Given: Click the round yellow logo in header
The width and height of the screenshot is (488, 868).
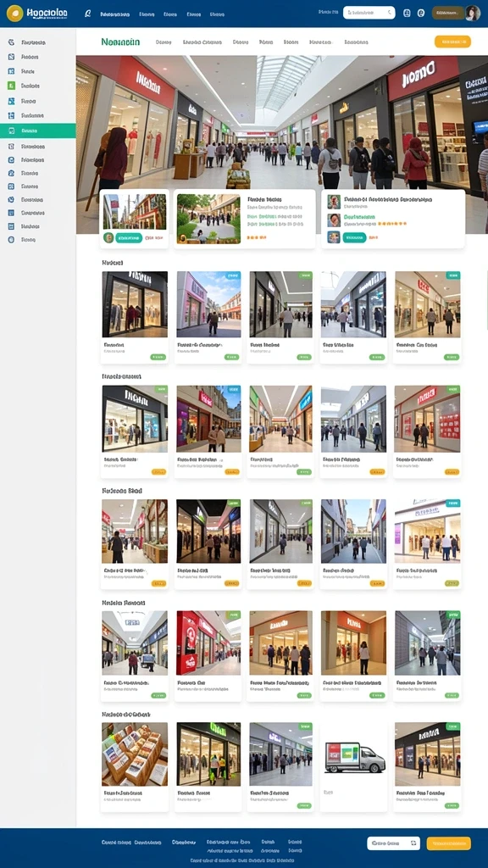Looking at the screenshot, I should (x=14, y=13).
